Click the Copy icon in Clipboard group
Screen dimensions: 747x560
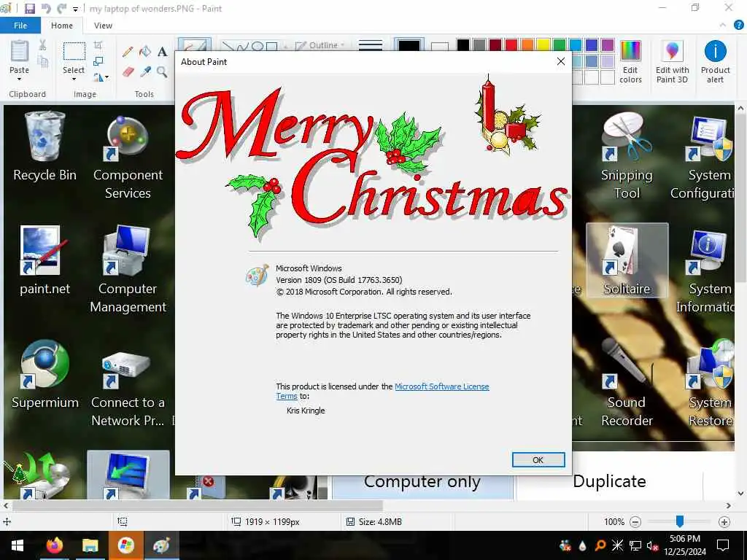click(x=43, y=61)
